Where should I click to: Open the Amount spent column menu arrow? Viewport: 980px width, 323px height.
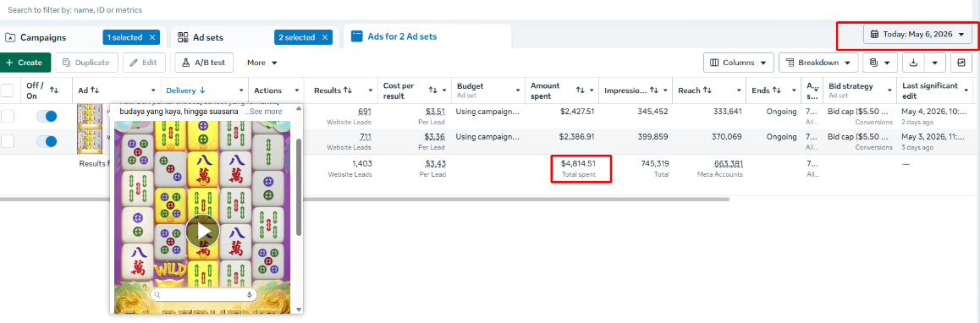pyautogui.click(x=592, y=90)
